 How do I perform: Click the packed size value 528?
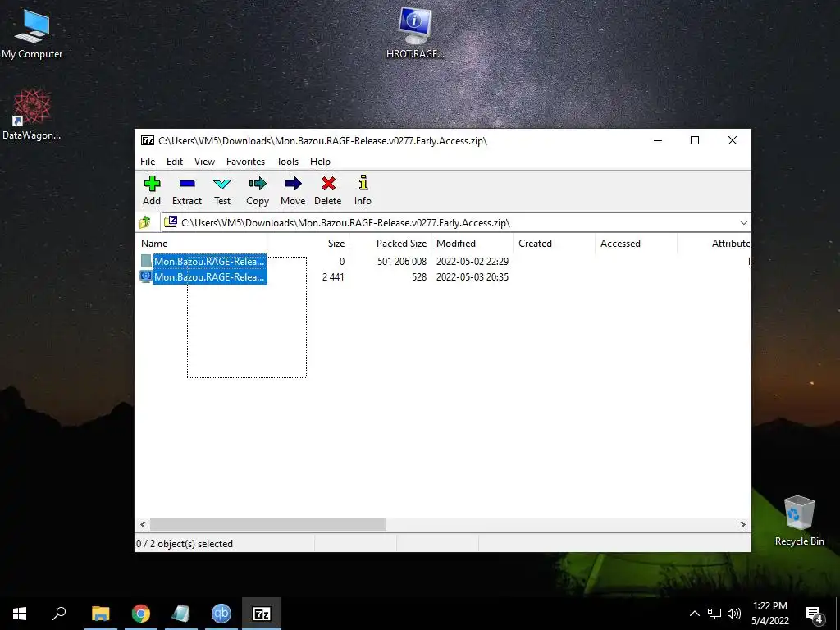(x=419, y=277)
